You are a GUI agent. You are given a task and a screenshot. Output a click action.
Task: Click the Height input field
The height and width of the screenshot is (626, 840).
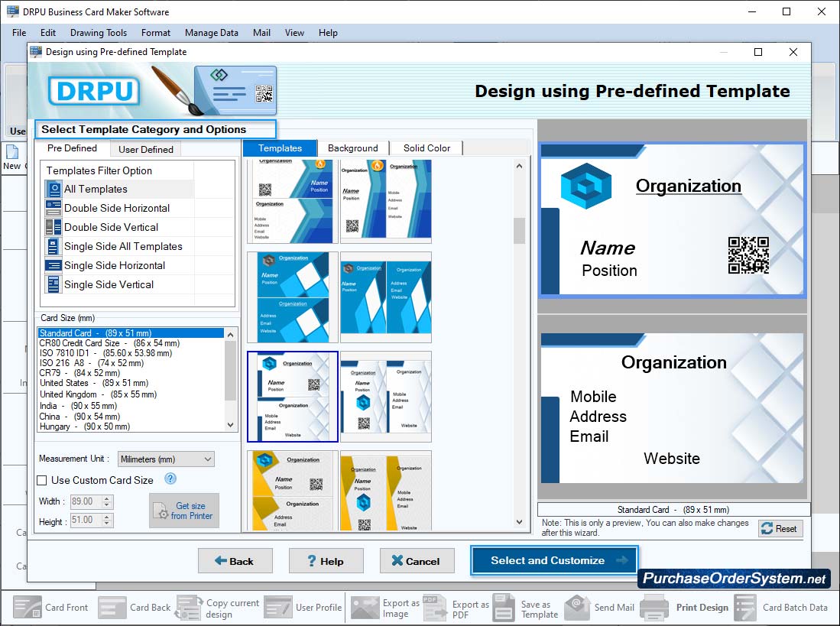pyautogui.click(x=86, y=520)
